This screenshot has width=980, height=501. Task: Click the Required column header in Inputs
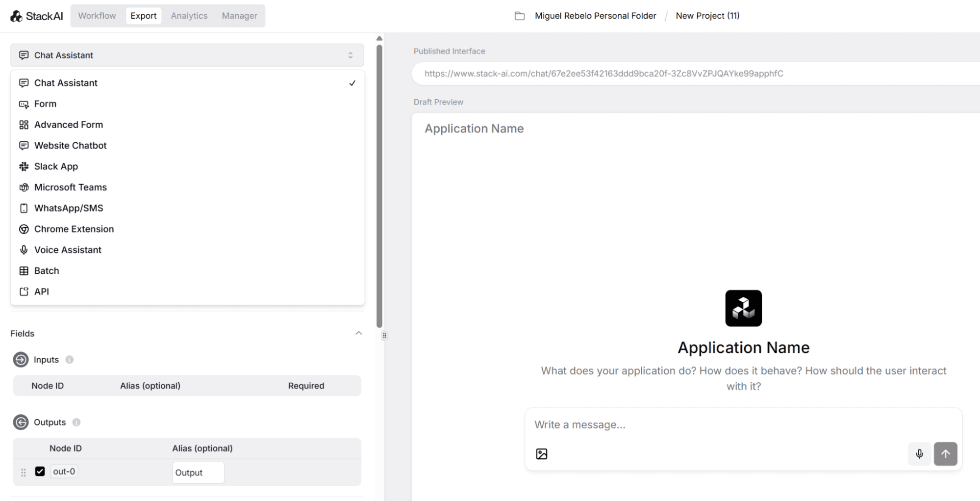pyautogui.click(x=306, y=386)
